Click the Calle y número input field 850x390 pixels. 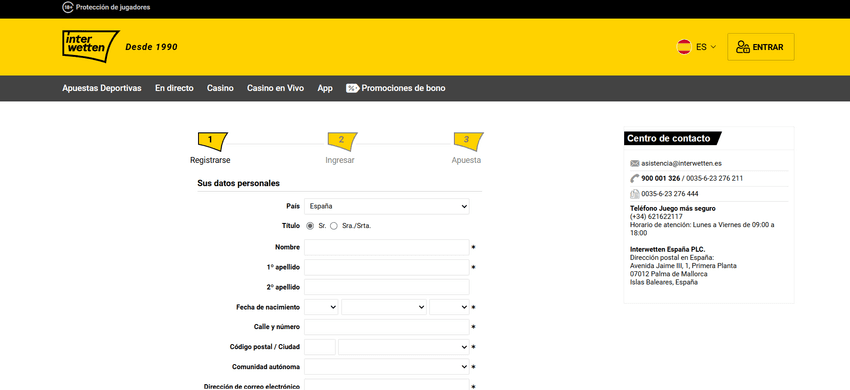(387, 327)
